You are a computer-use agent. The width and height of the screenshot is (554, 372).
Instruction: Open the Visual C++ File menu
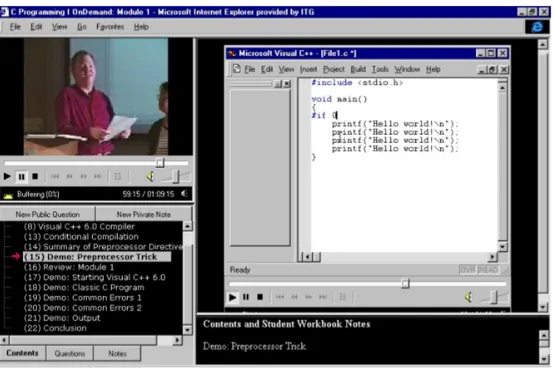point(249,69)
